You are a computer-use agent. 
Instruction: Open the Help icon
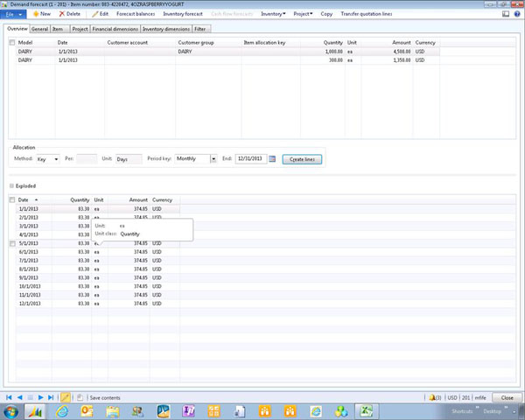coord(517,14)
